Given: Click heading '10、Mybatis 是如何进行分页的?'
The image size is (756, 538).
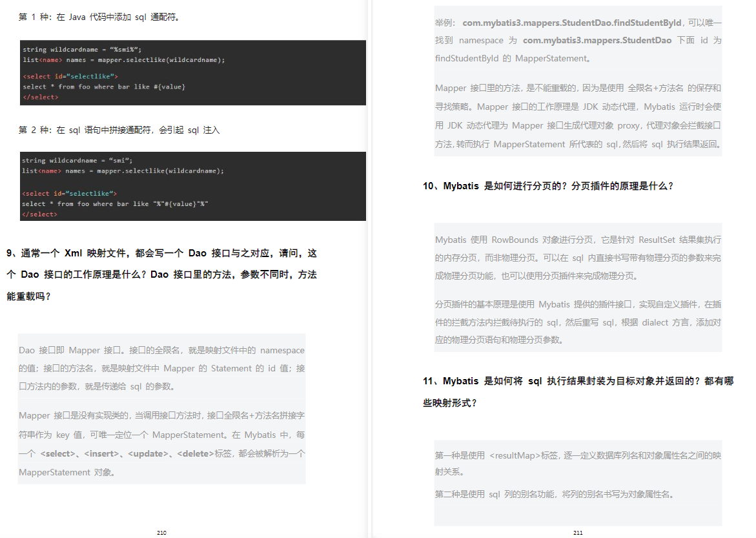Looking at the screenshot, I should pos(548,186).
